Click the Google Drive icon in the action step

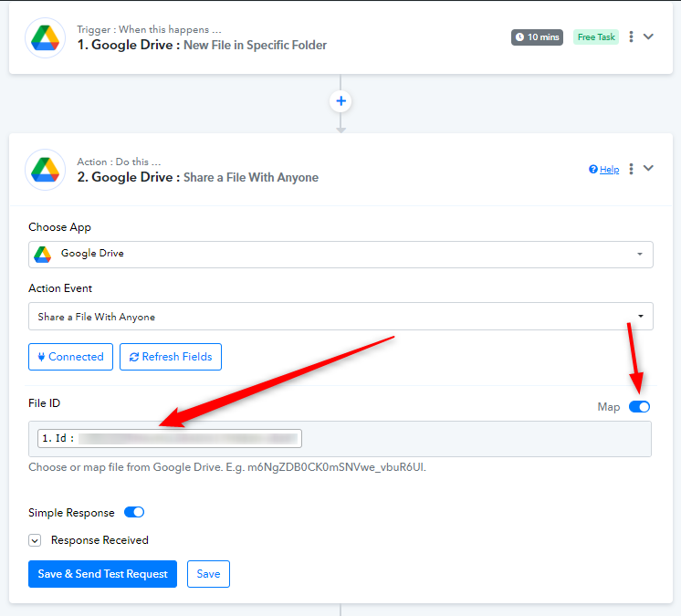(x=45, y=170)
